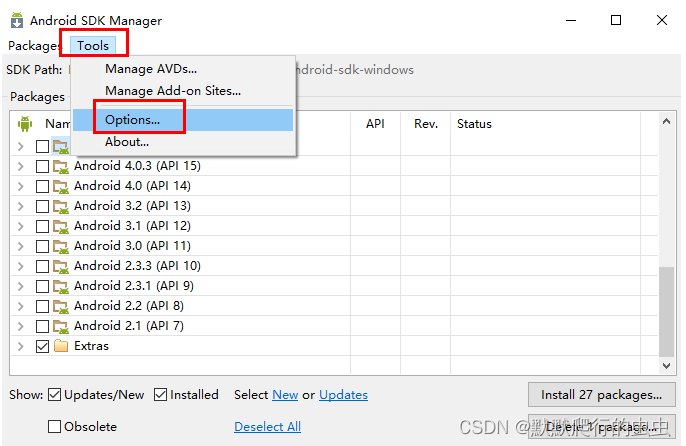Click the scrollbar down arrow
686x446 pixels.
click(666, 366)
